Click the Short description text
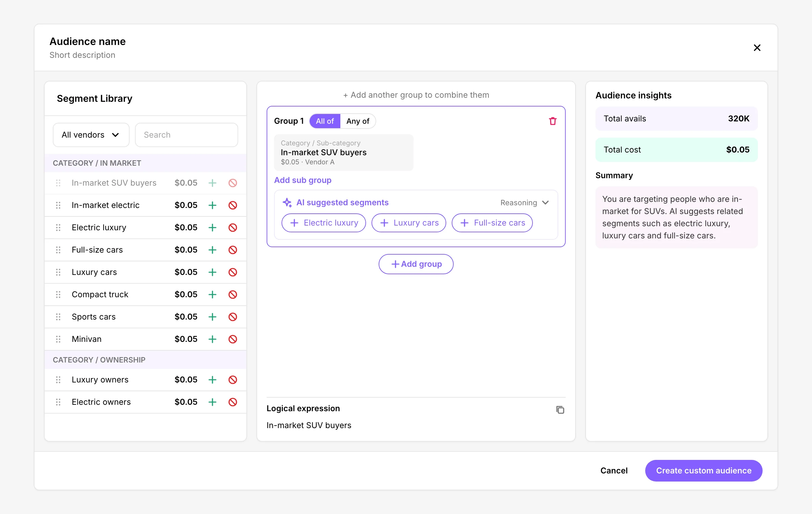This screenshot has width=812, height=514. coord(83,55)
